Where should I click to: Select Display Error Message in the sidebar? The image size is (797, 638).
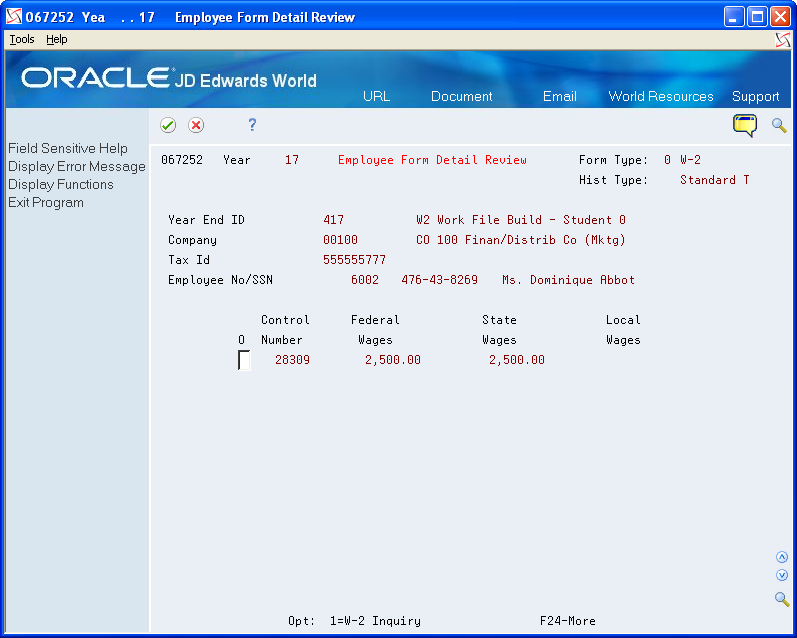click(x=77, y=167)
